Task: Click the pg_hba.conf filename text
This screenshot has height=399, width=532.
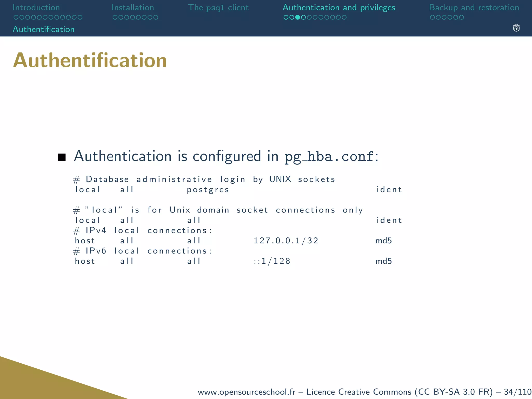Action: point(329,157)
